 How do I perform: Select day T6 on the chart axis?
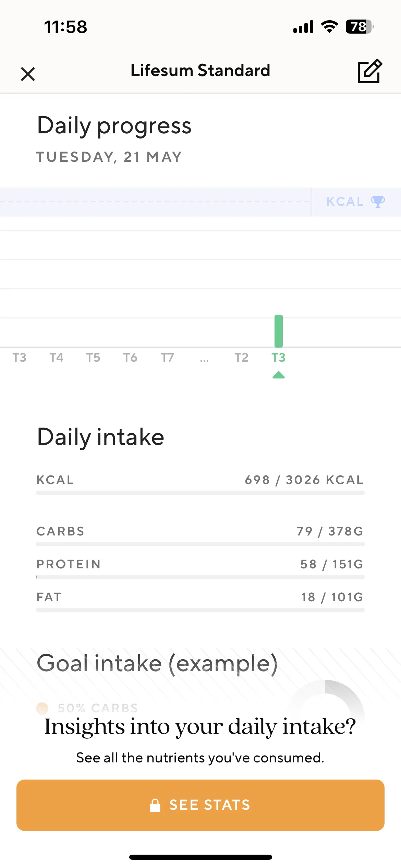click(x=130, y=358)
